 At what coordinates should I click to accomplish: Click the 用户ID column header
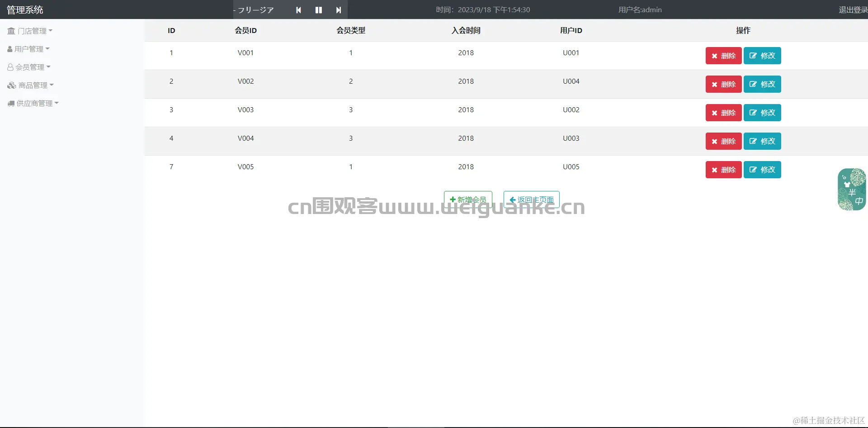click(571, 30)
